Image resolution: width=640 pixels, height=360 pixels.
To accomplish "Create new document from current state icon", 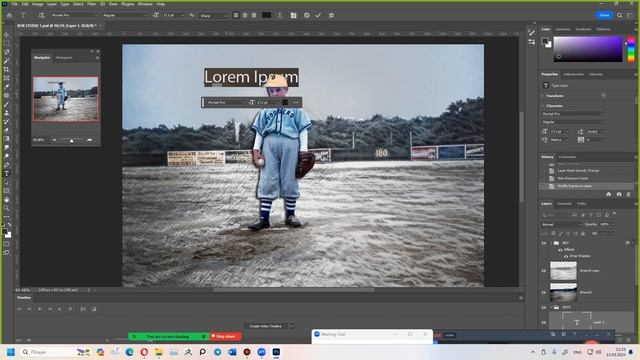I will 609,194.
